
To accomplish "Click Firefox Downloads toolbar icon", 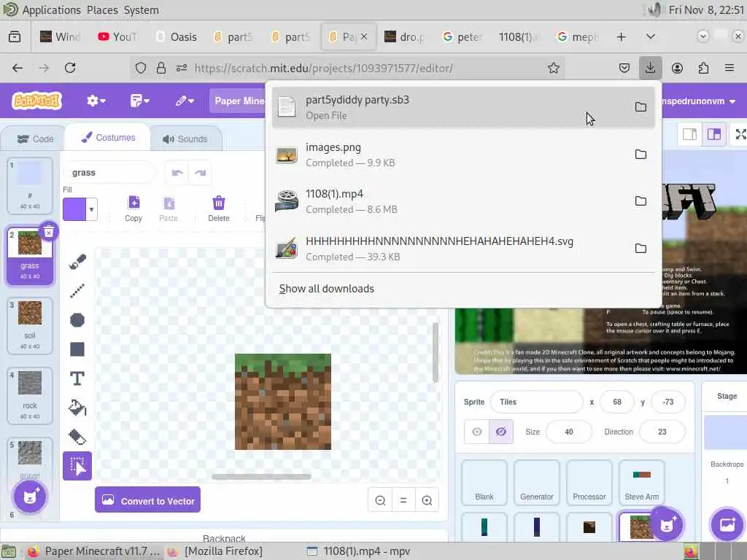I will point(650,68).
